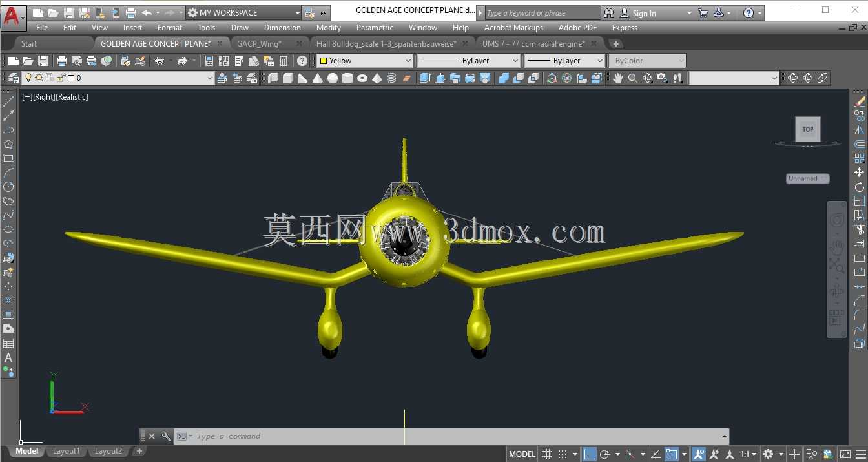The width and height of the screenshot is (868, 462).
Task: Select the Pyramid solid tool
Action: [x=377, y=78]
